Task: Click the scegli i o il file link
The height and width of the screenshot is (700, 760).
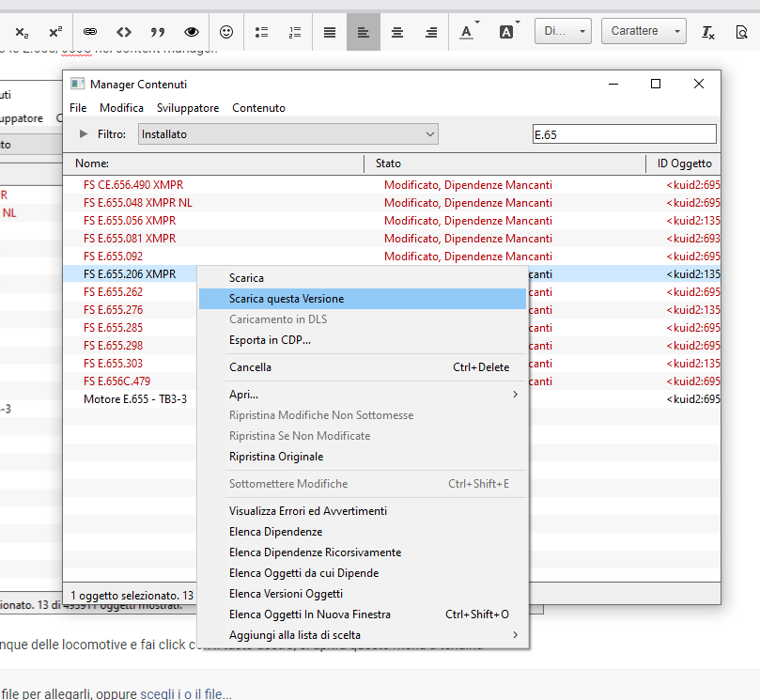Action: pyautogui.click(x=186, y=693)
